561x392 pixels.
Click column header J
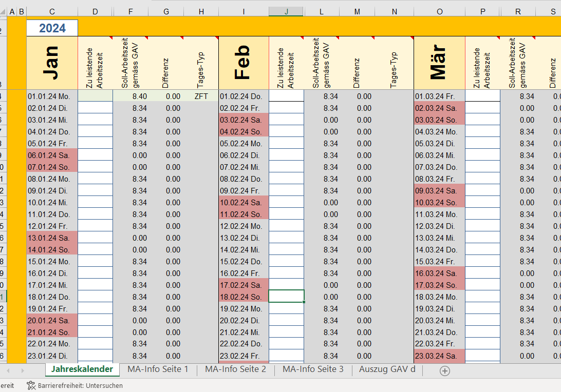(x=286, y=11)
